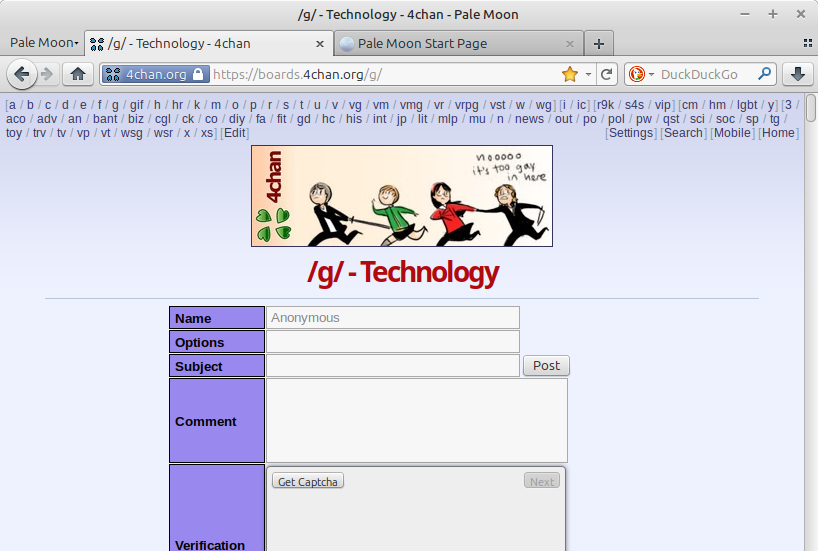Open the diy board link
This screenshot has height=551, width=818.
point(236,119)
